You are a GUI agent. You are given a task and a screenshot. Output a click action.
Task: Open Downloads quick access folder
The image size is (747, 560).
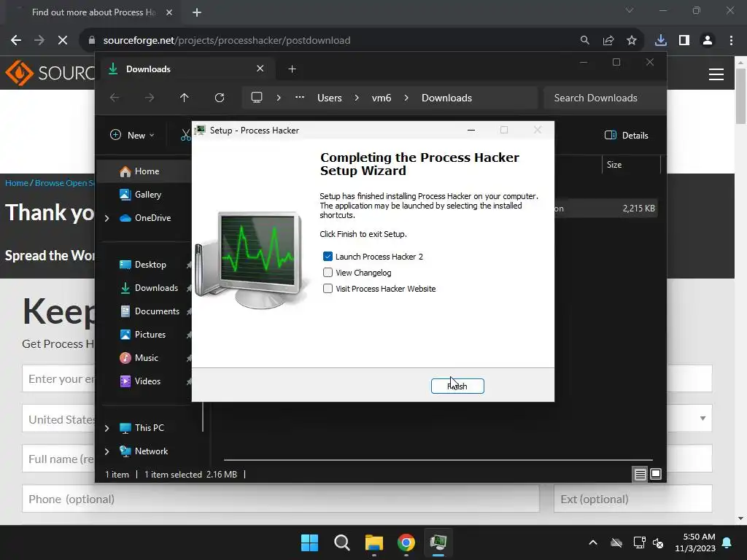click(156, 287)
